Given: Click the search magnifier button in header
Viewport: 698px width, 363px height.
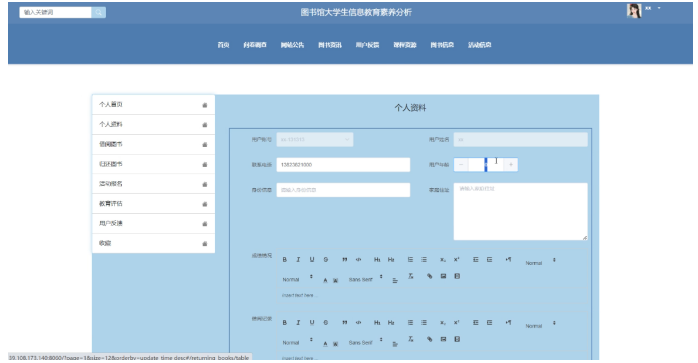Looking at the screenshot, I should (x=98, y=12).
